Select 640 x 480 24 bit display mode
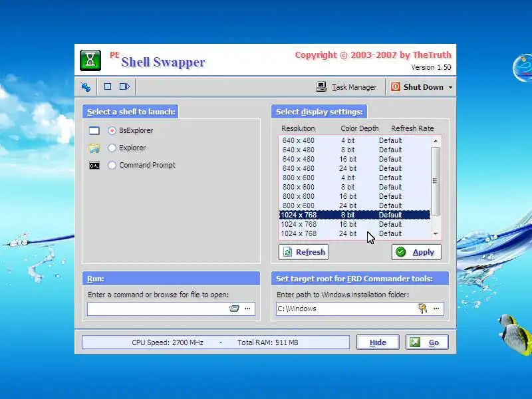532x399 pixels. [x=354, y=168]
